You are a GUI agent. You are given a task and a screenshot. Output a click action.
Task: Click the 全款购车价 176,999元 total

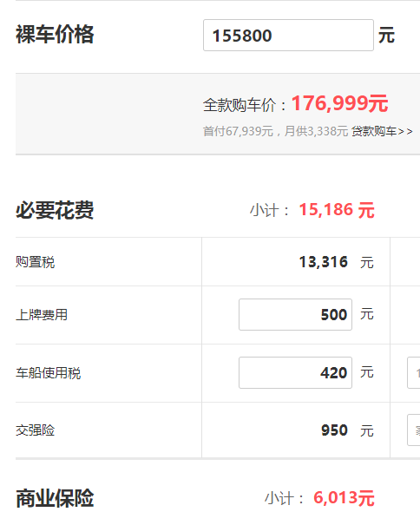tap(339, 103)
